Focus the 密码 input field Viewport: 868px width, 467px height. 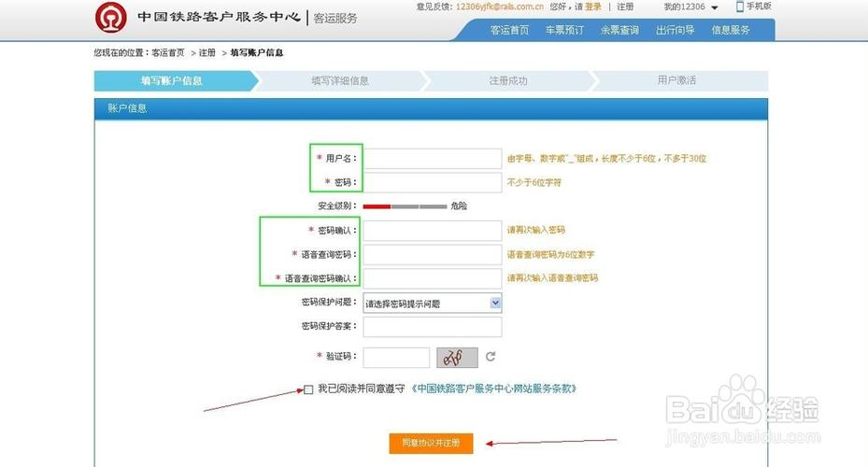(433, 182)
